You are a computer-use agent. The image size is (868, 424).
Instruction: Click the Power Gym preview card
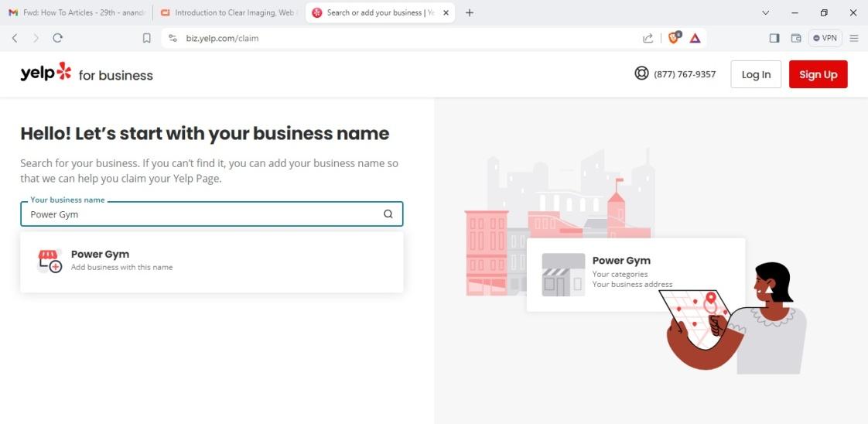pos(635,275)
